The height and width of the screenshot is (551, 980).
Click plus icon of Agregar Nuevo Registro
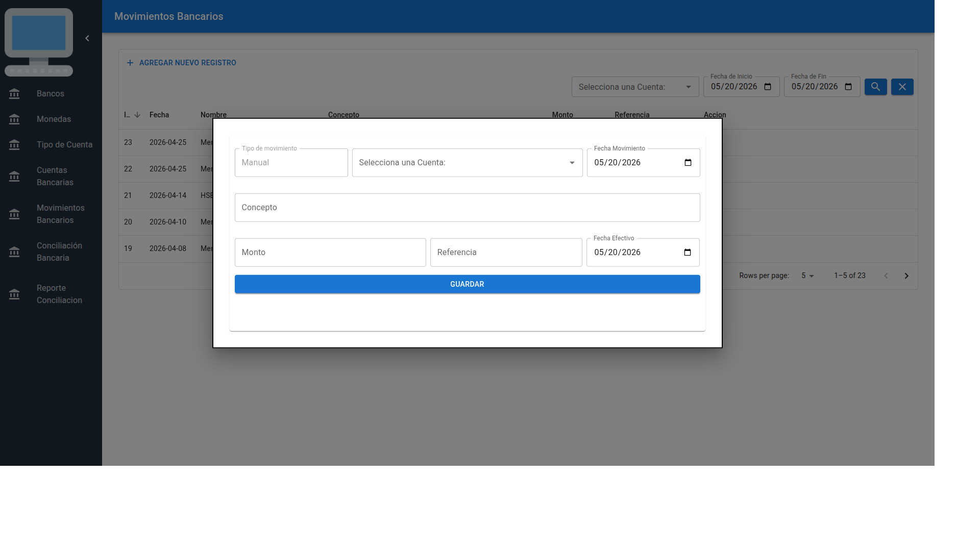click(x=130, y=63)
